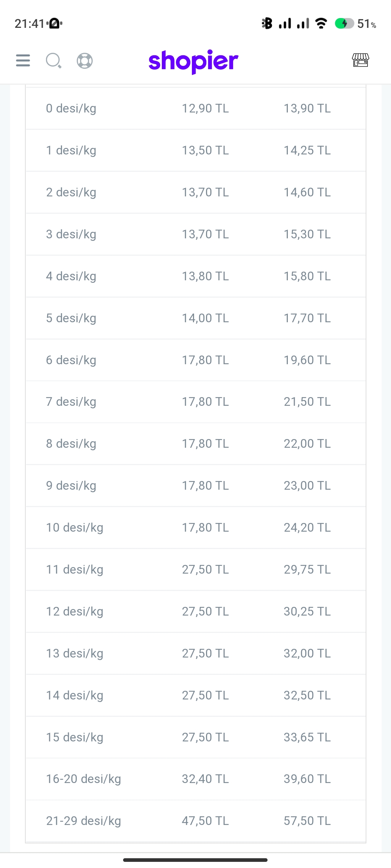Tap the 29,75 TL price cell
This screenshot has height=868, width=391.
(x=307, y=570)
